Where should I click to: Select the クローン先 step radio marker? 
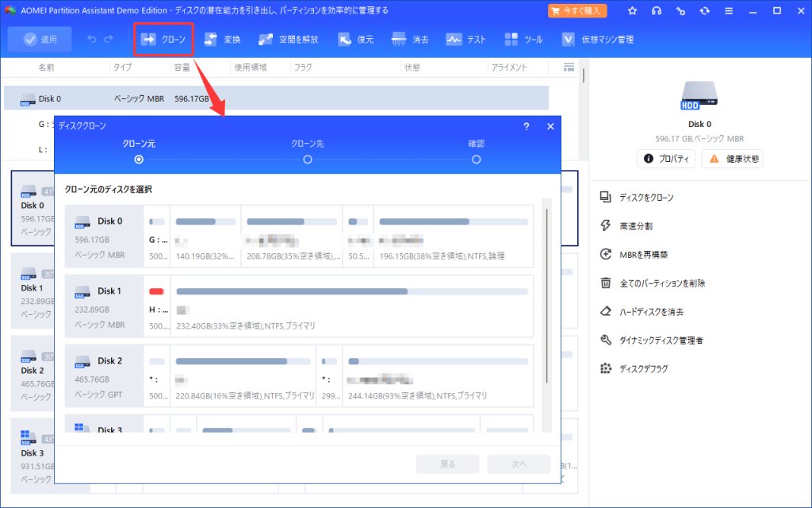(308, 160)
